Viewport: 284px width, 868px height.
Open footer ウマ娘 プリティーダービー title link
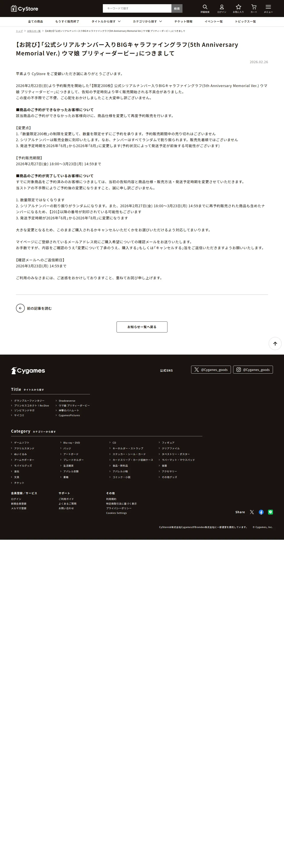coord(74,405)
